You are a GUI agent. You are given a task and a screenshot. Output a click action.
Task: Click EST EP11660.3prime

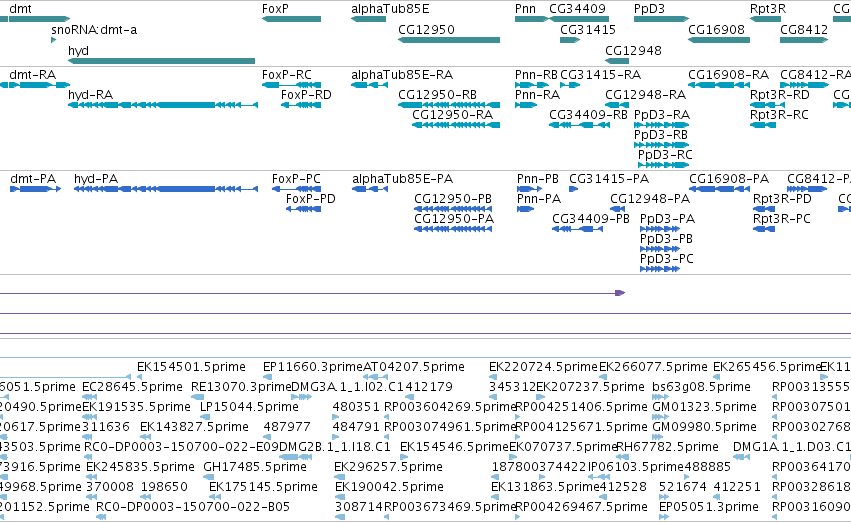point(313,367)
